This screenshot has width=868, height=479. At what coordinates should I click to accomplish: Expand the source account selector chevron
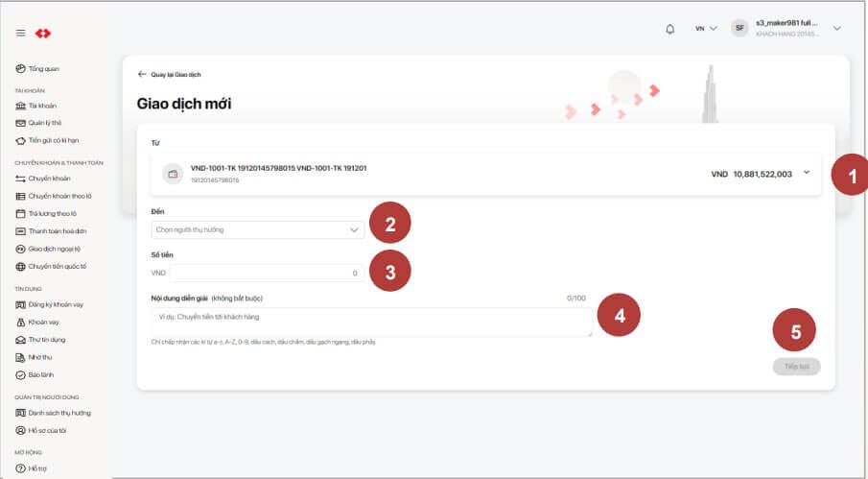coord(806,173)
